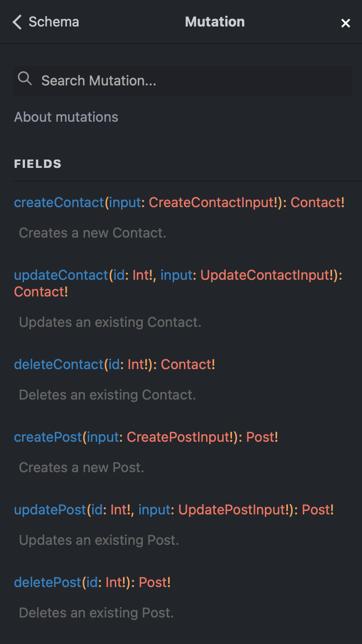Read About mutations description
Image resolution: width=362 pixels, height=644 pixels.
(x=66, y=117)
